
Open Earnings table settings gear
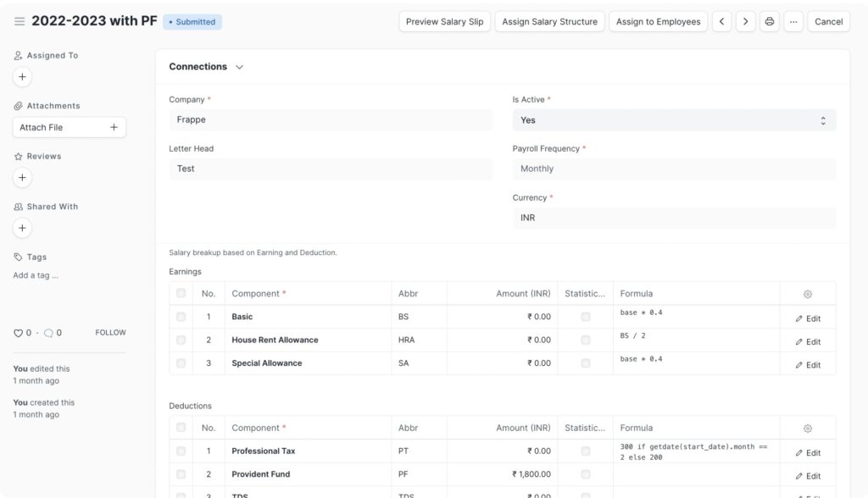(x=807, y=294)
